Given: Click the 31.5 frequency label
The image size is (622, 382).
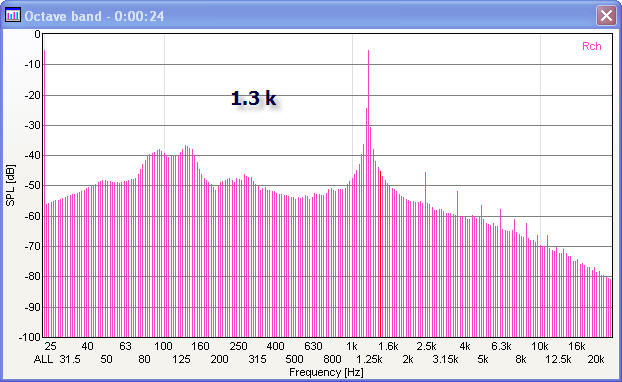Looking at the screenshot, I should (70, 359).
